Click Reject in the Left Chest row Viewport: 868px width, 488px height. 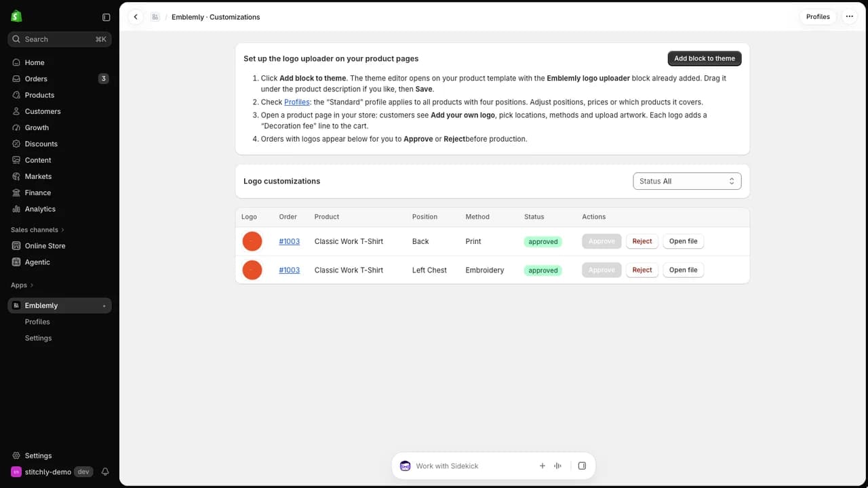click(642, 270)
